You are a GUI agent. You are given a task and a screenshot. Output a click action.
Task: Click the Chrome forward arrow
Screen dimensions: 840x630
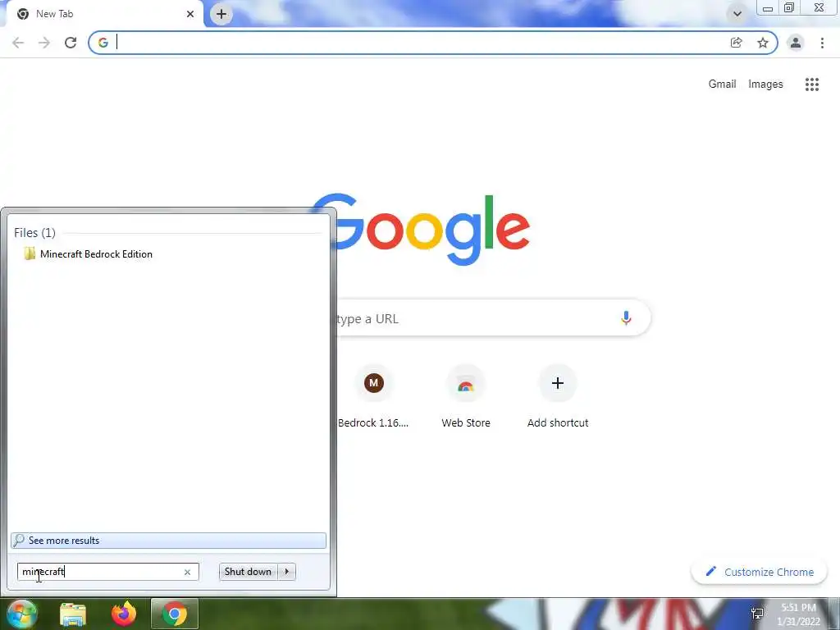click(44, 43)
